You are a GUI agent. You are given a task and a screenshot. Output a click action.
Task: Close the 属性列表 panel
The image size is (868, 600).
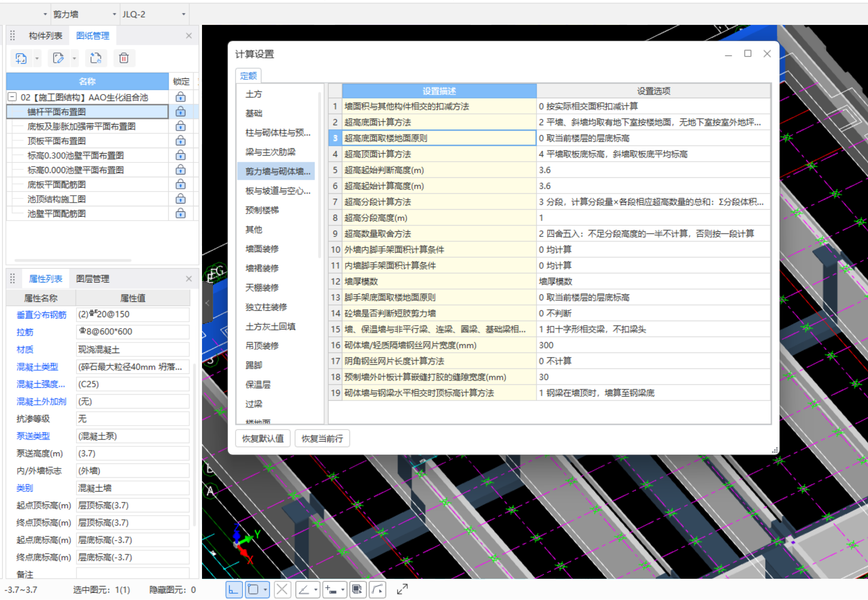pos(189,278)
